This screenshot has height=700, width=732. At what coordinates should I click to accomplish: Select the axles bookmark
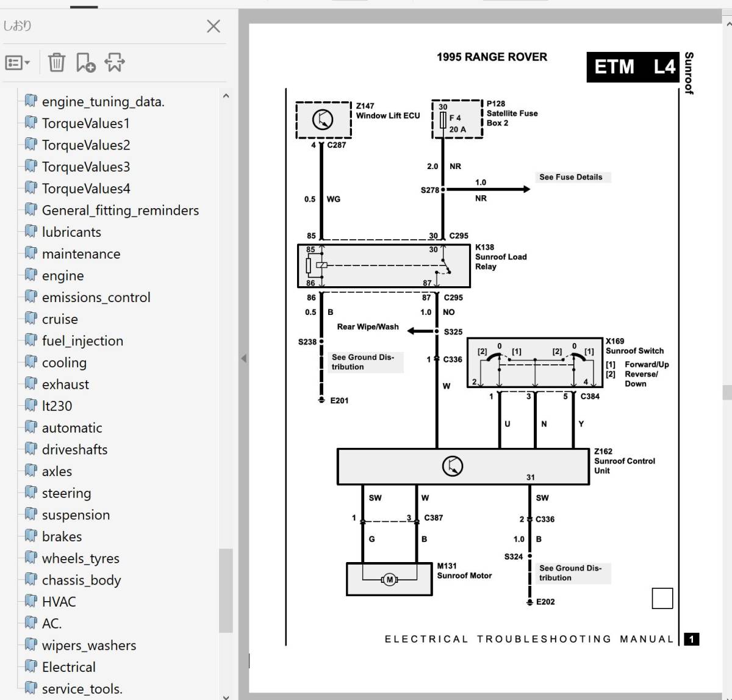(57, 471)
